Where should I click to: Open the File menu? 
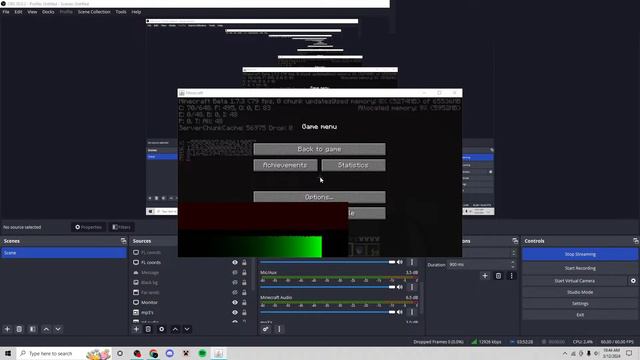pyautogui.click(x=6, y=12)
